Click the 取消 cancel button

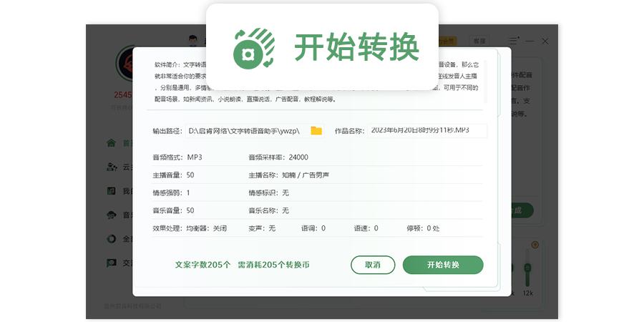pos(373,265)
